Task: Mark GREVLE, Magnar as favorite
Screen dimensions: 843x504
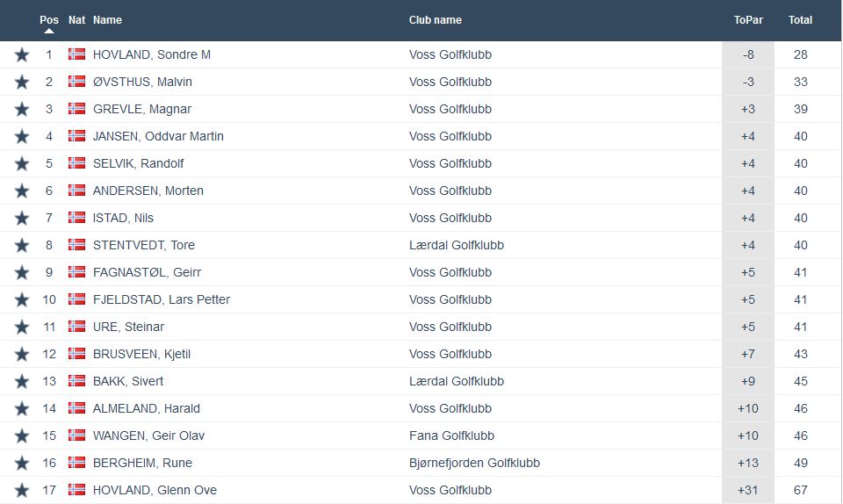Action: tap(22, 110)
